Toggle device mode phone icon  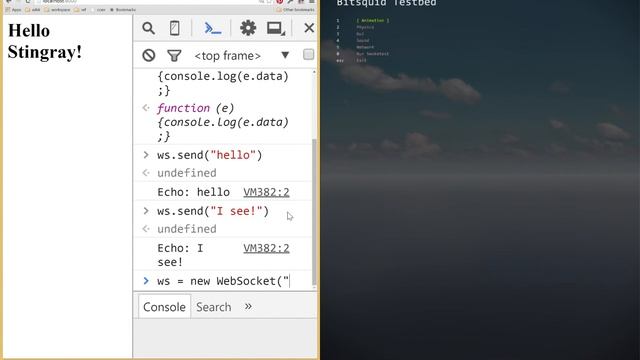coord(174,28)
